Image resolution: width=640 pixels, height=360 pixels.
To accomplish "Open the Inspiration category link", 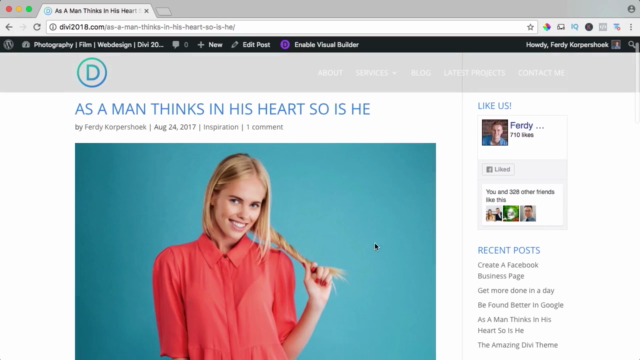I will [221, 127].
